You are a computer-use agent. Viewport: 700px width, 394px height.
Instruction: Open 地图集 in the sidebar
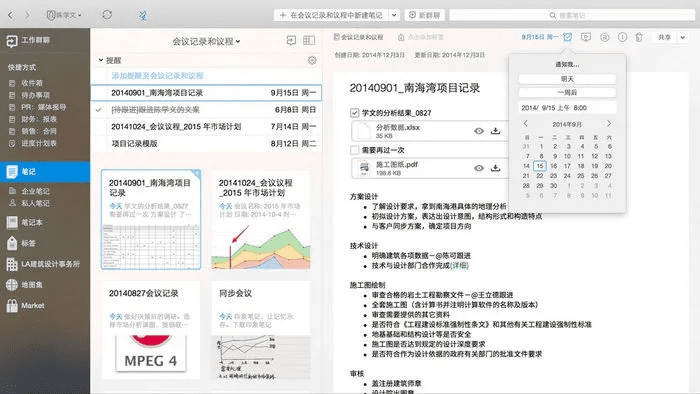(x=25, y=285)
